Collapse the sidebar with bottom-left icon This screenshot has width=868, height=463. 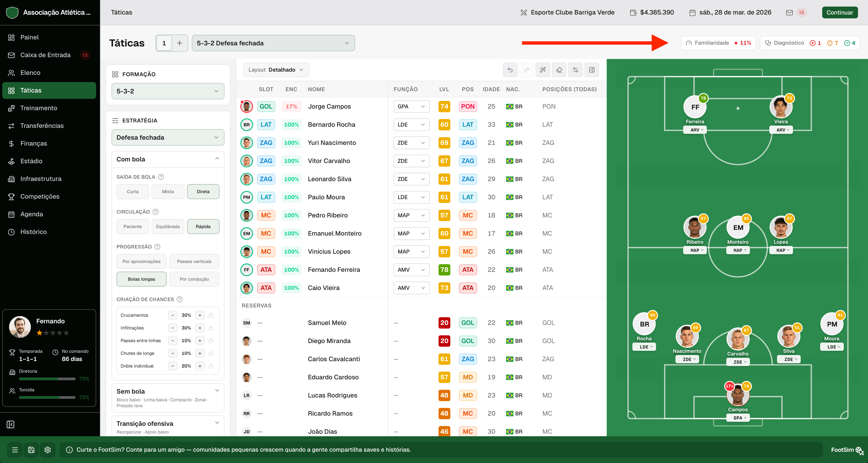(x=10, y=424)
